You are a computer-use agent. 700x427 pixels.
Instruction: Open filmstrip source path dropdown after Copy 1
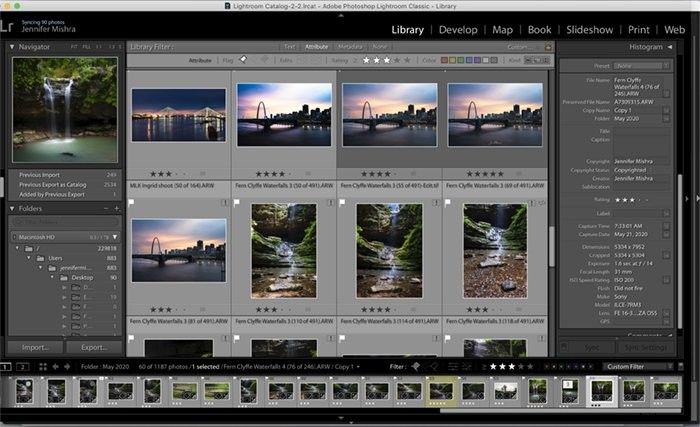click(358, 367)
